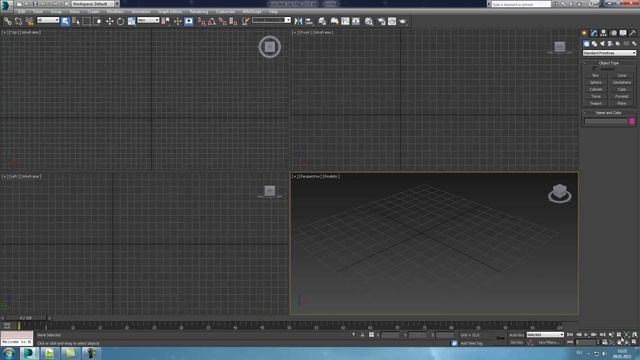Image resolution: width=640 pixels, height=360 pixels.
Task: Click the Windows Start button
Action: [x=9, y=353]
